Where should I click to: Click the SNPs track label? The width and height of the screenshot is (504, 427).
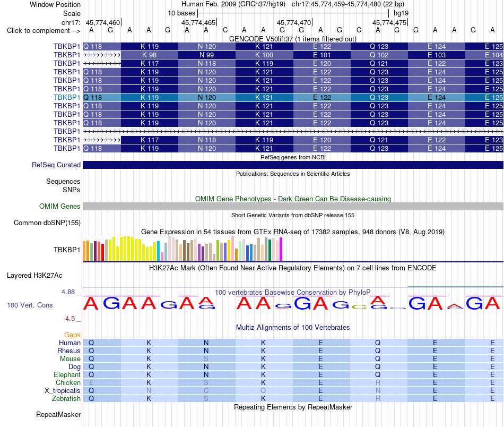72,190
